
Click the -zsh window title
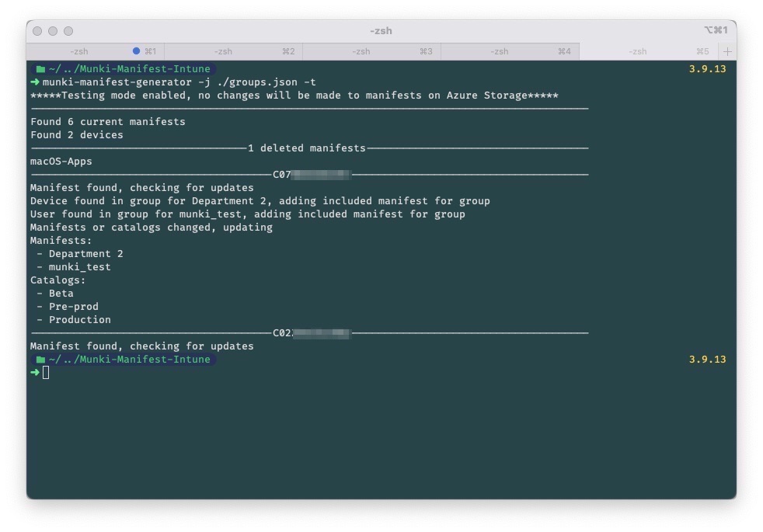[x=381, y=30]
